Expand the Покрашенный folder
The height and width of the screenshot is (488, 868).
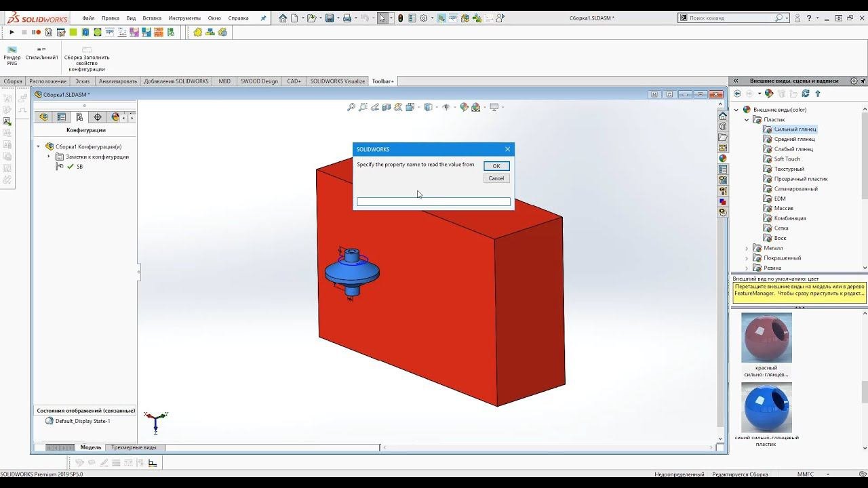[747, 258]
